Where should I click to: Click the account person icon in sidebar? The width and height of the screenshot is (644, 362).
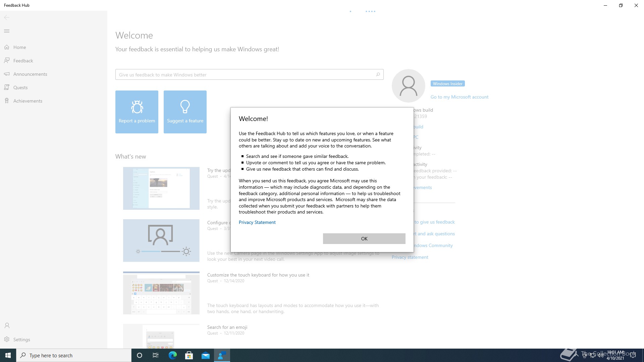pos(7,325)
